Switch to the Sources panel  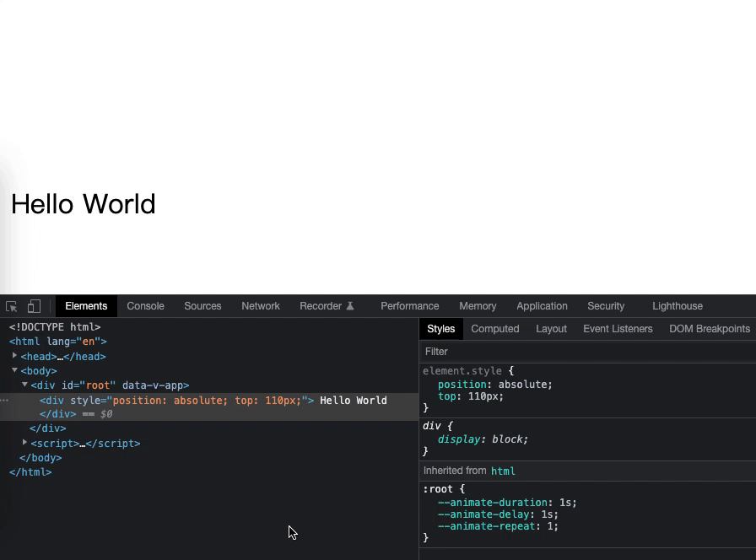pyautogui.click(x=202, y=305)
